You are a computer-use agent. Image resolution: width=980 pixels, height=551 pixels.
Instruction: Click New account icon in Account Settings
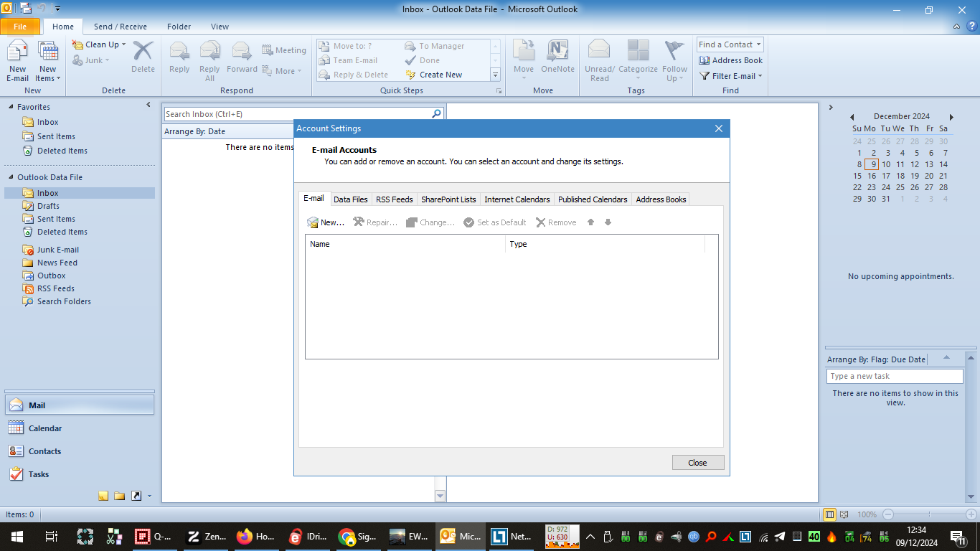tap(326, 222)
